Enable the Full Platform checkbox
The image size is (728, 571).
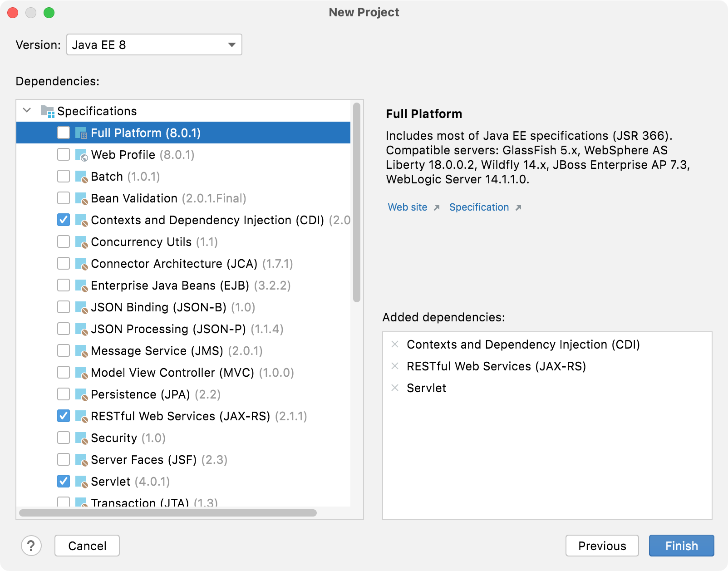(x=63, y=133)
